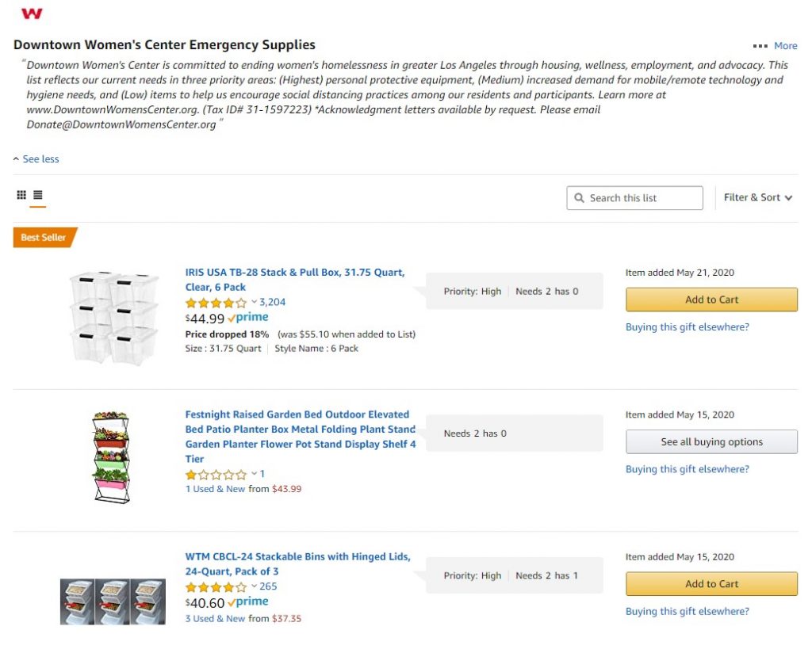Open IRIS USA TB-28 Stack & Pull Box link
This screenshot has height=653, width=812.
[x=295, y=280]
